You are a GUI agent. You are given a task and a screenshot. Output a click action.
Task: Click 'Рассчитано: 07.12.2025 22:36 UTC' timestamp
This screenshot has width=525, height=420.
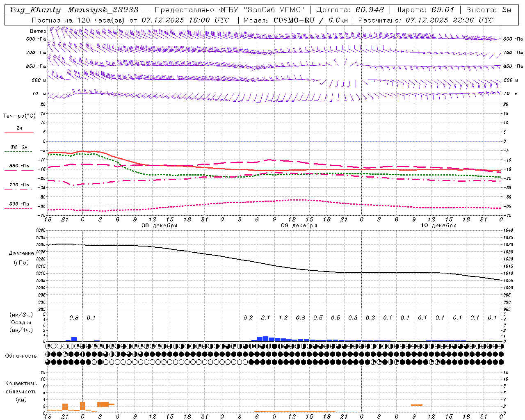click(426, 20)
